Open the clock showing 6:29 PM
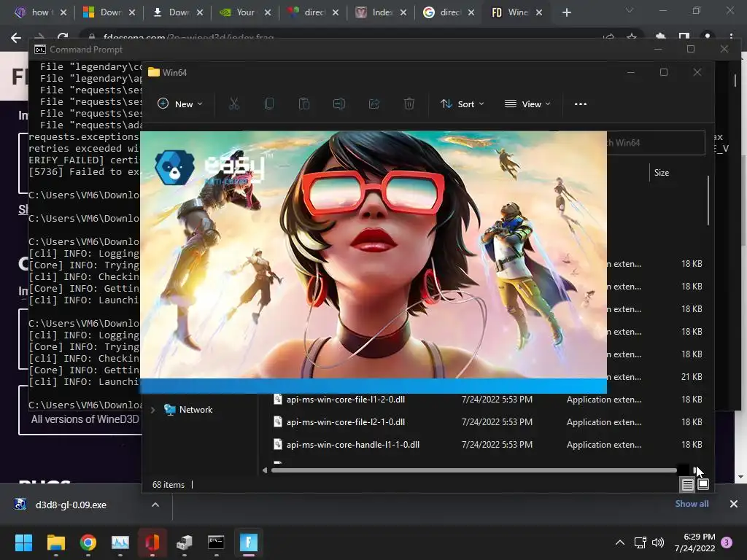Screen dimensions: 747x560 click(695, 542)
